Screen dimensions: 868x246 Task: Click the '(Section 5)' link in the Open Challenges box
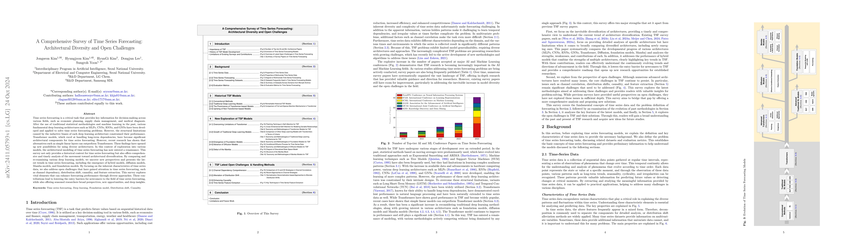coord(309,165)
